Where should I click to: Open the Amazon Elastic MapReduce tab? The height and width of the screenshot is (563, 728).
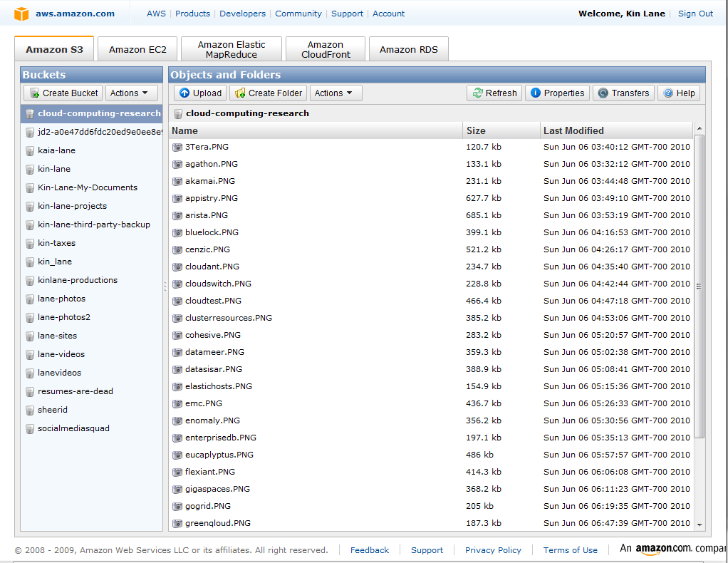[x=232, y=49]
